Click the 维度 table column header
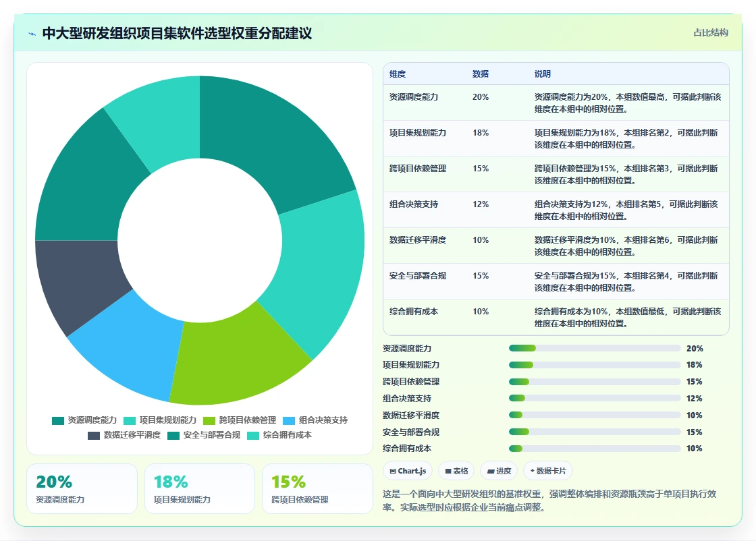756x541 pixels. coord(398,74)
